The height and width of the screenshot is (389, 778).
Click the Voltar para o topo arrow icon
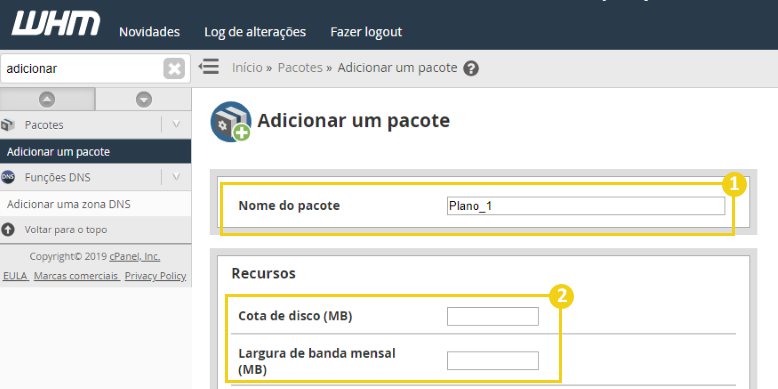[8, 230]
